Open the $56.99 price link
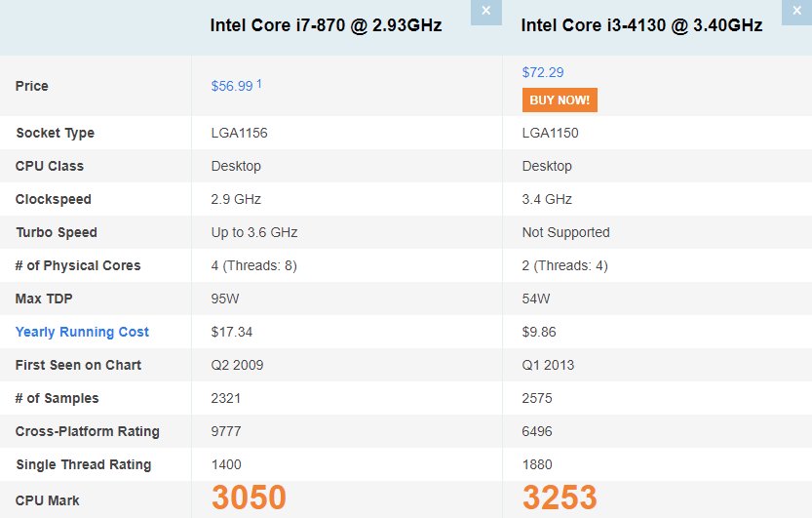812x518 pixels. [231, 86]
